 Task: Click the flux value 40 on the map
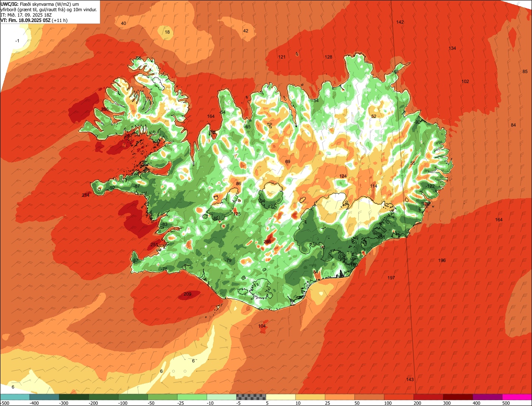point(123,24)
